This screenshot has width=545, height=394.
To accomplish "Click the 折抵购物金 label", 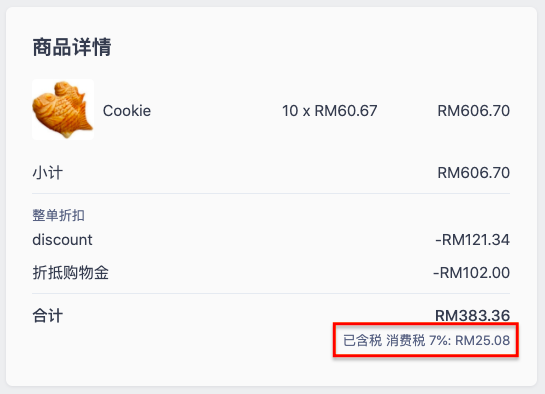I will [x=71, y=273].
